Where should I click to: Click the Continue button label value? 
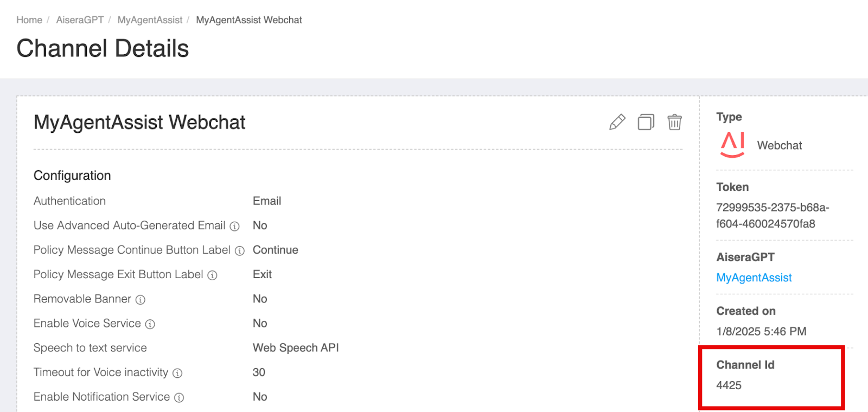coord(276,250)
